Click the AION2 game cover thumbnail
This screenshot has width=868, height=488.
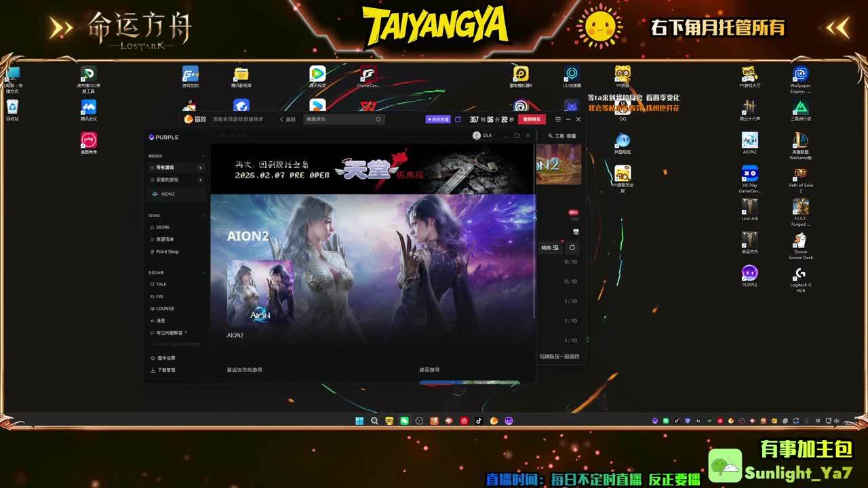260,293
